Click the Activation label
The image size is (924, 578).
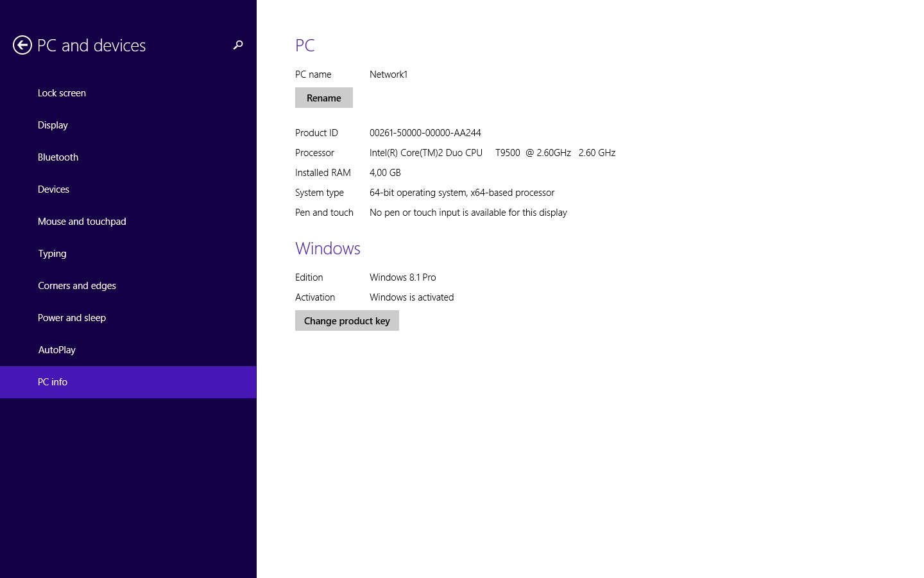(x=315, y=297)
